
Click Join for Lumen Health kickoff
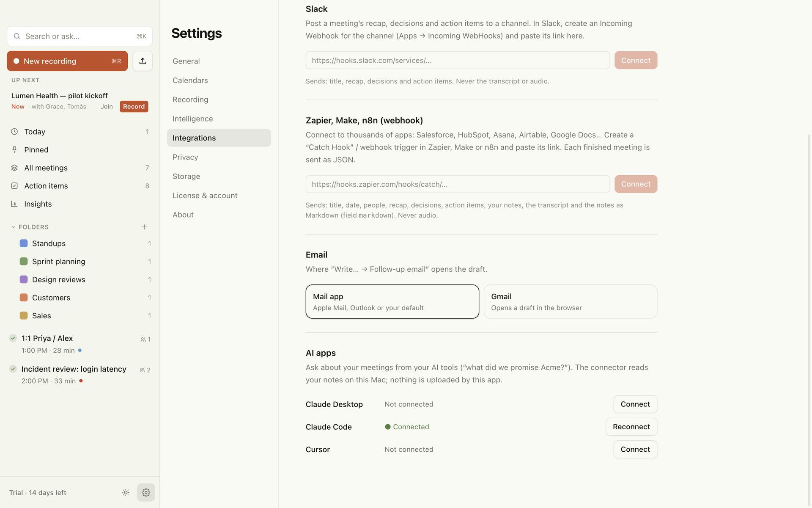tap(107, 106)
